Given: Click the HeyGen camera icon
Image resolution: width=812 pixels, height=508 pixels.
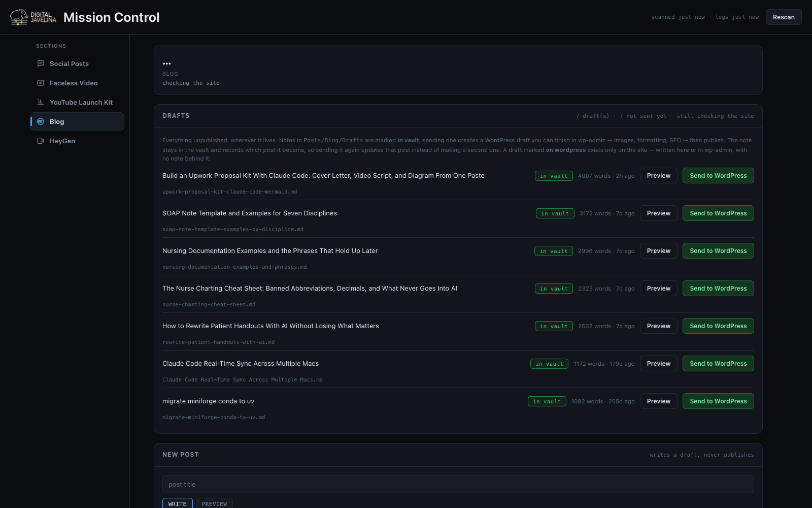Looking at the screenshot, I should point(41,141).
